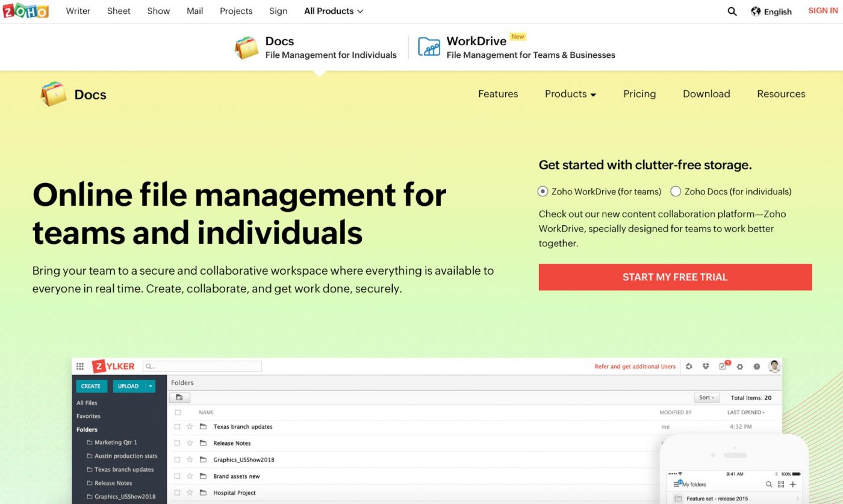The height and width of the screenshot is (504, 843).
Task: Open the apps grid icon beside Zylker
Action: (x=80, y=366)
